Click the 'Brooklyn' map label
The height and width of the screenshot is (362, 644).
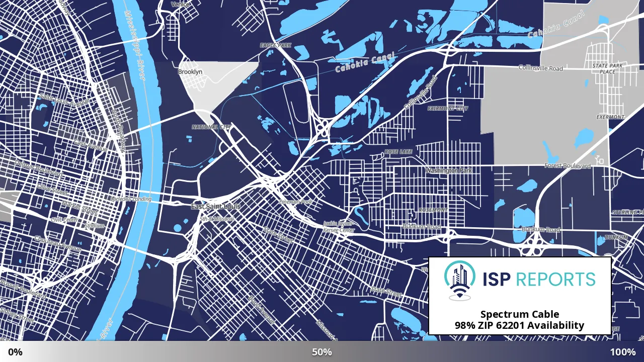coord(190,72)
